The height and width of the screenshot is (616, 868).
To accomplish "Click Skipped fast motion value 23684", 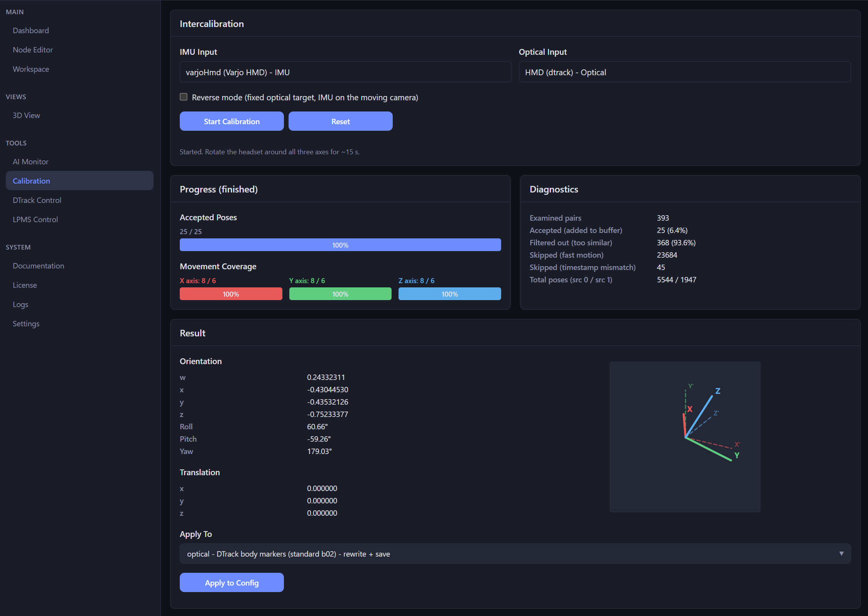I will [667, 255].
